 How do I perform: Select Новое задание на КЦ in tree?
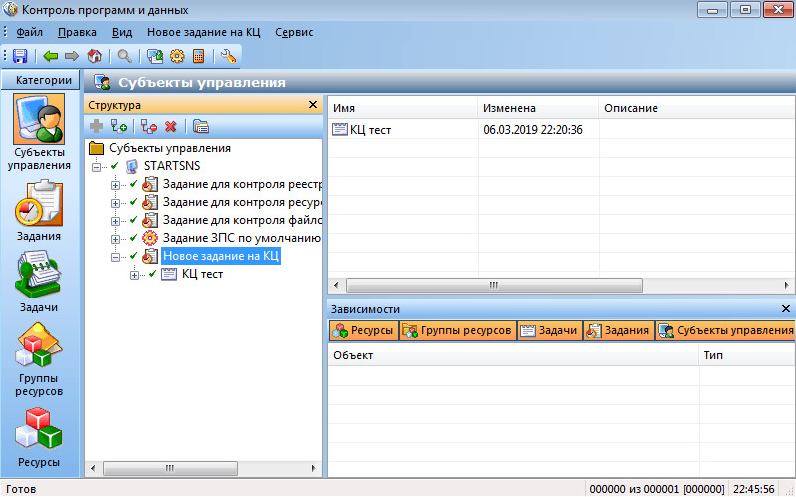click(221, 256)
